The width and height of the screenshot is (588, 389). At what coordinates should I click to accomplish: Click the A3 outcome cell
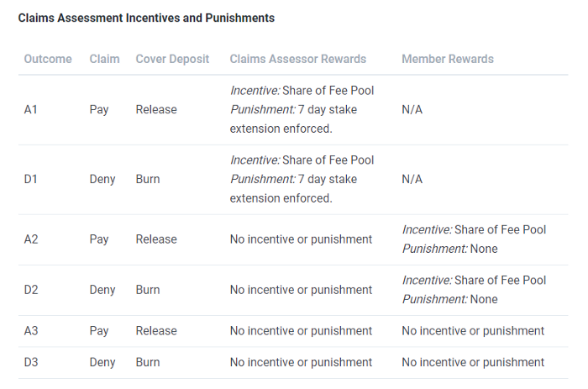tap(31, 331)
